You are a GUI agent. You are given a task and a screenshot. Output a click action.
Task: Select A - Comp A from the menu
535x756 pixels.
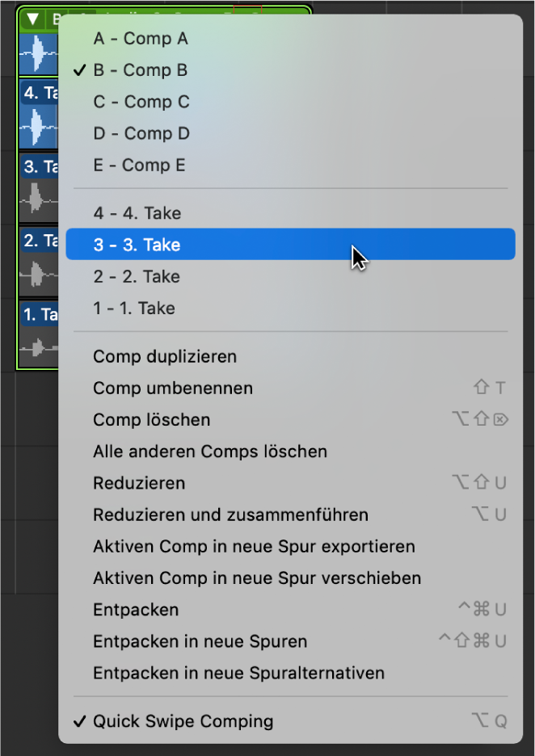pyautogui.click(x=141, y=38)
